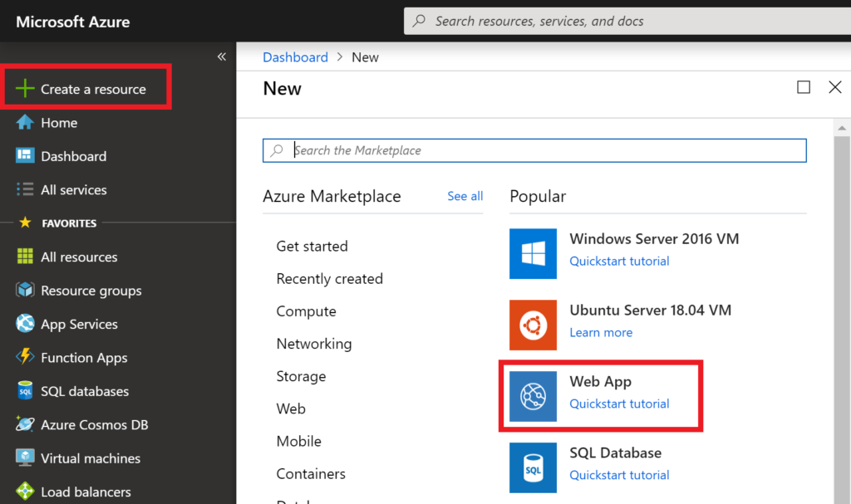
Task: Click the All resources grid icon
Action: tap(25, 256)
